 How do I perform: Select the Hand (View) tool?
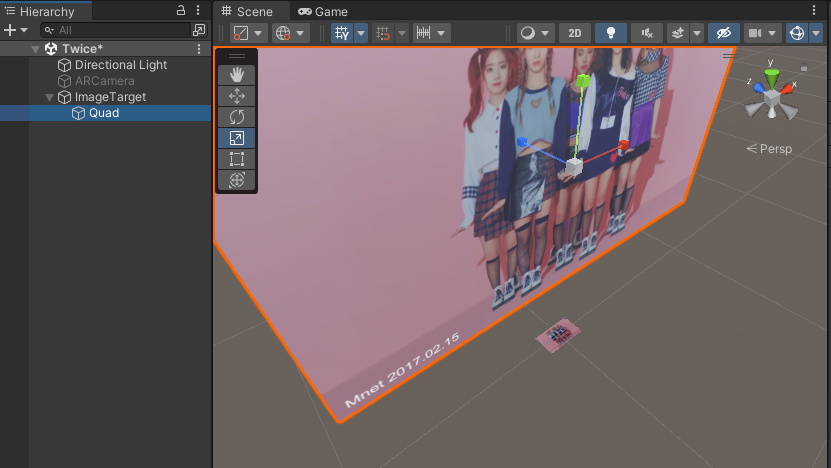236,75
